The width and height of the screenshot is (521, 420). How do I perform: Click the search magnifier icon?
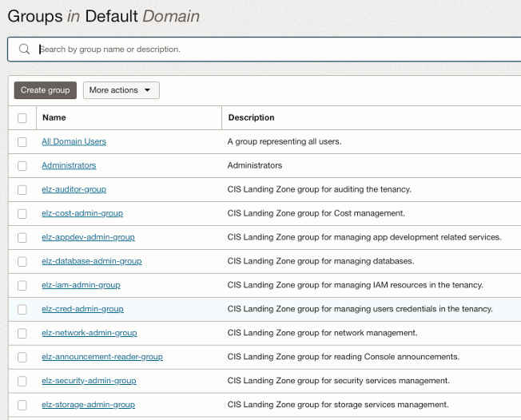[x=24, y=50]
